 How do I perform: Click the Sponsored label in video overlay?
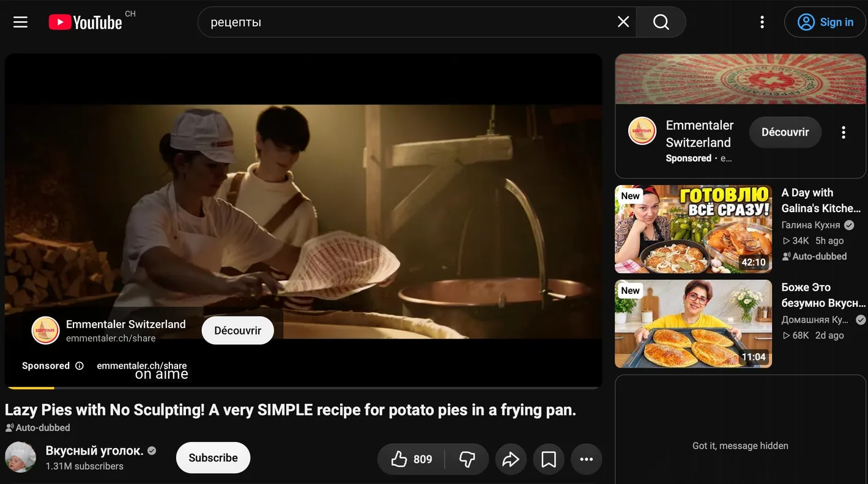(46, 365)
